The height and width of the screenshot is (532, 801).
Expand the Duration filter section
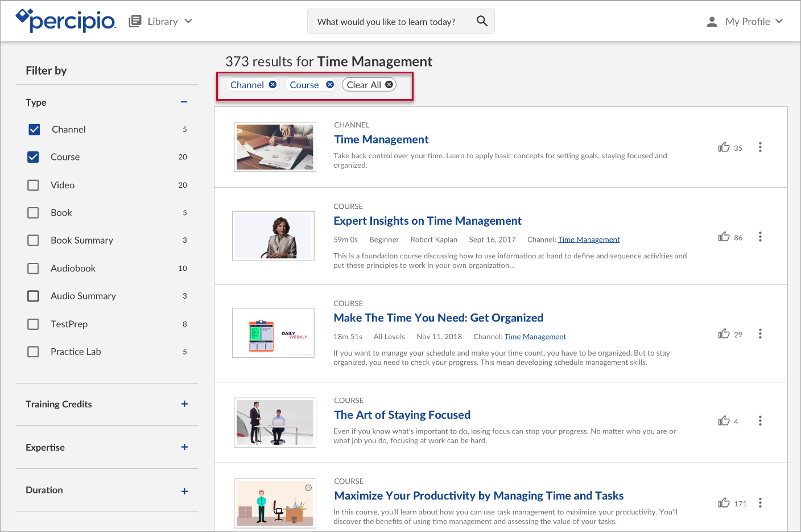pos(184,491)
